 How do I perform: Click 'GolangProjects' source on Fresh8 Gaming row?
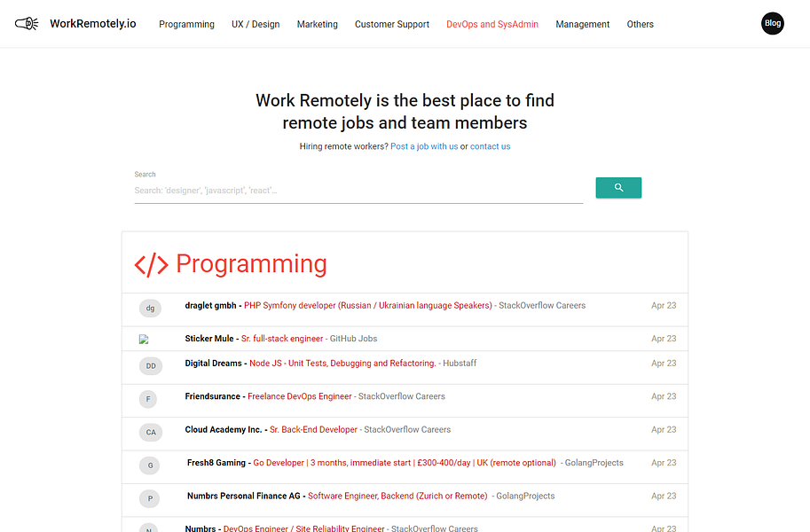(594, 463)
